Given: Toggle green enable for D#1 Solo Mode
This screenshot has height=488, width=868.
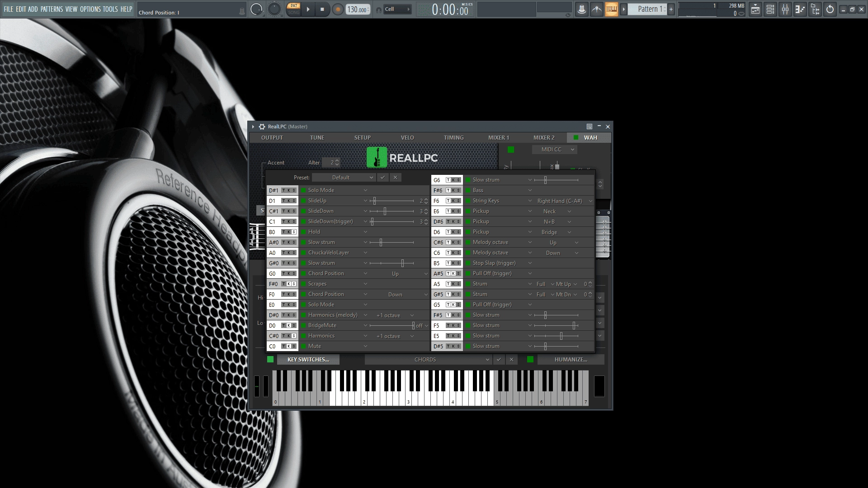Looking at the screenshot, I should [303, 190].
